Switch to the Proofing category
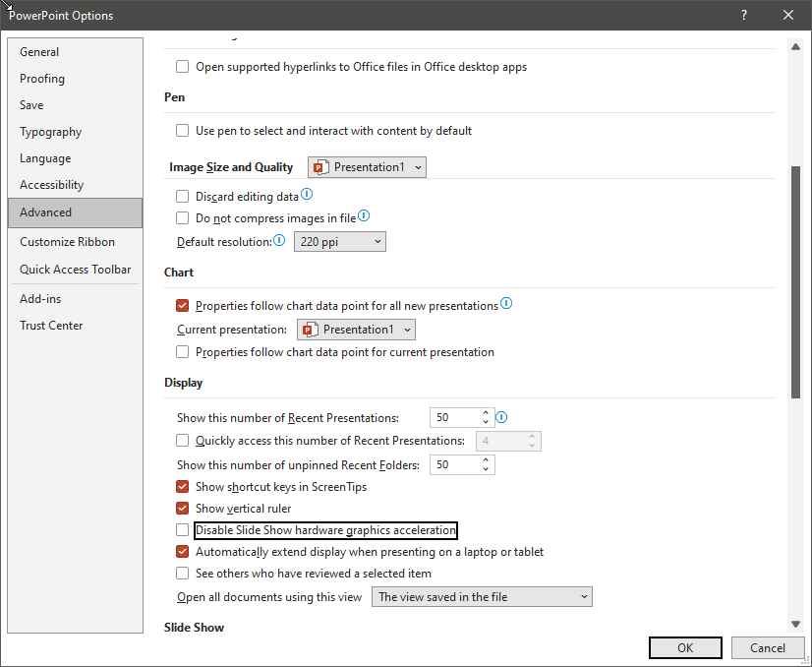 pos(75,79)
